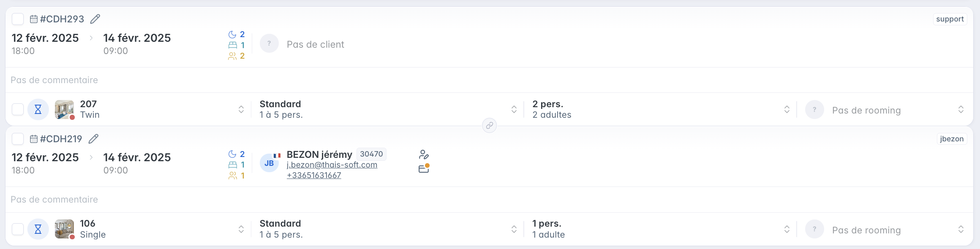
Task: Click the j.bezon@thais-soft.com email link
Action: point(332,165)
